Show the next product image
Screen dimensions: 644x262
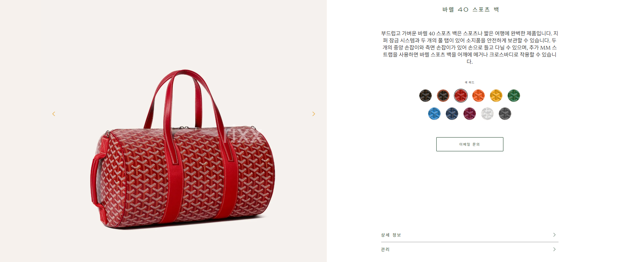pos(313,114)
